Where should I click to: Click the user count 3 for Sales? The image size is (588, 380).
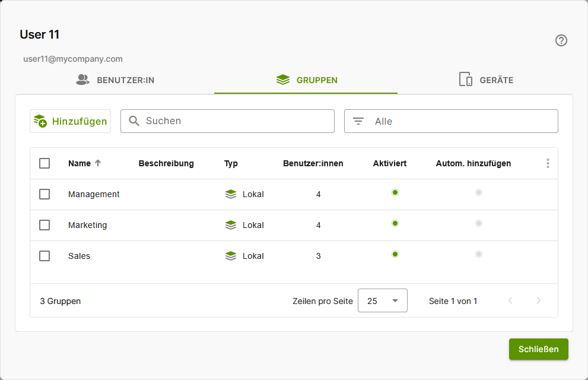pyautogui.click(x=319, y=256)
